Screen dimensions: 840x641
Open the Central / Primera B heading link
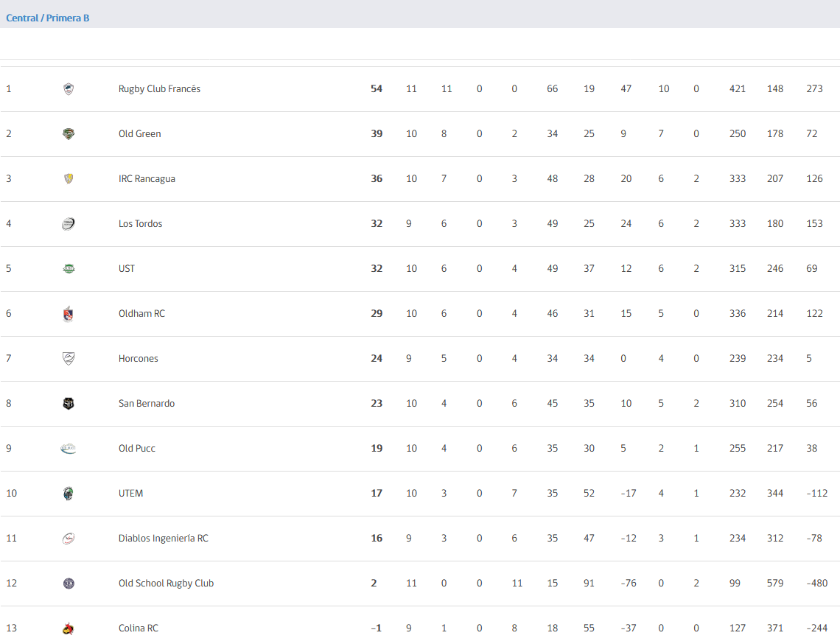tap(48, 18)
